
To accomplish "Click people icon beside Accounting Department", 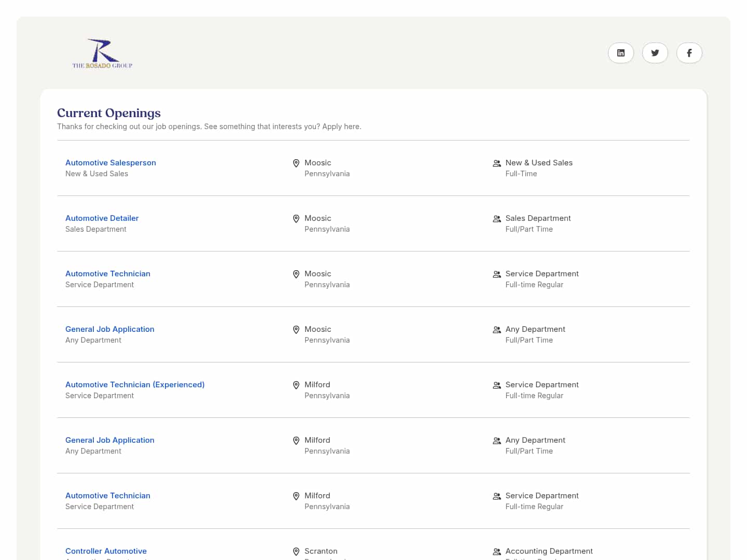I will click(496, 552).
